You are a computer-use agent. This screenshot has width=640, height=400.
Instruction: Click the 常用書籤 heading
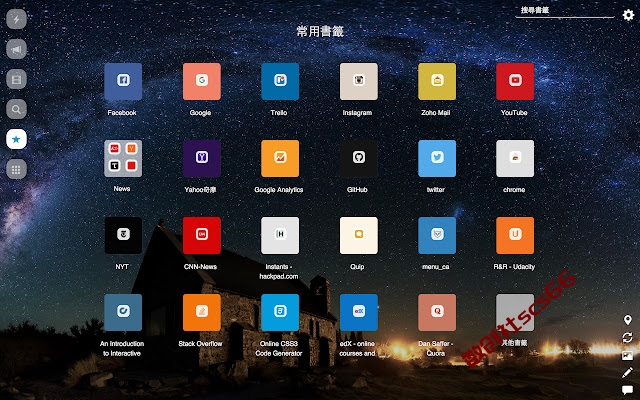(320, 31)
